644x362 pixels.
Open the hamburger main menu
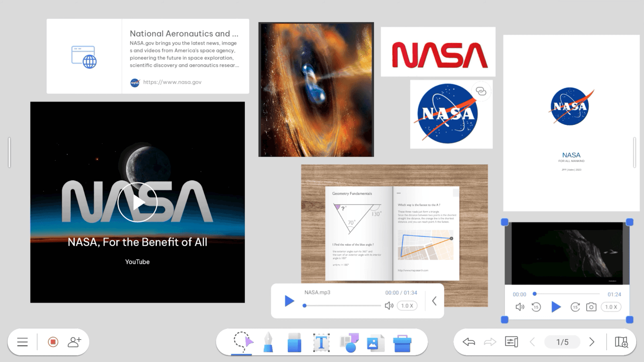click(23, 342)
